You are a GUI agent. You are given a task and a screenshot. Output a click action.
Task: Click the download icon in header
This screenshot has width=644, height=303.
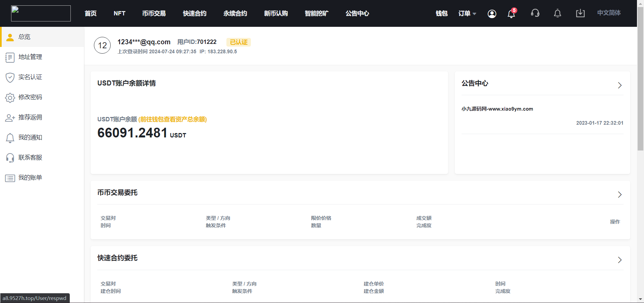pyautogui.click(x=580, y=13)
